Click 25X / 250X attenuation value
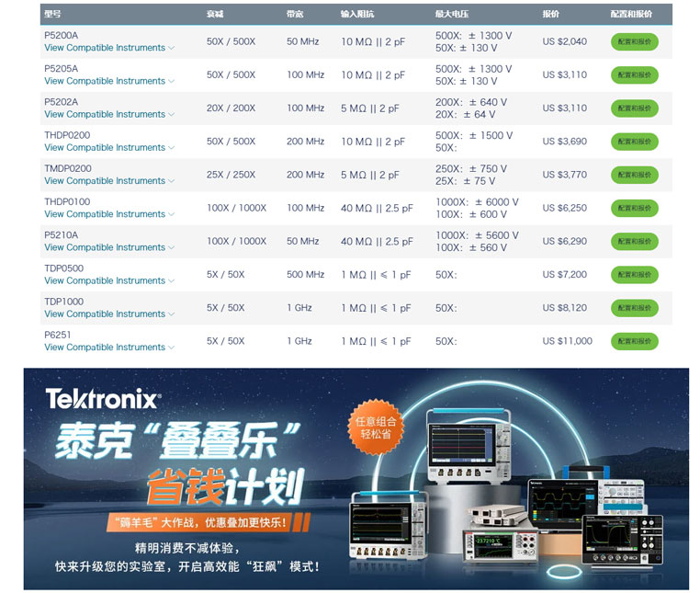The image size is (700, 593). pos(231,175)
